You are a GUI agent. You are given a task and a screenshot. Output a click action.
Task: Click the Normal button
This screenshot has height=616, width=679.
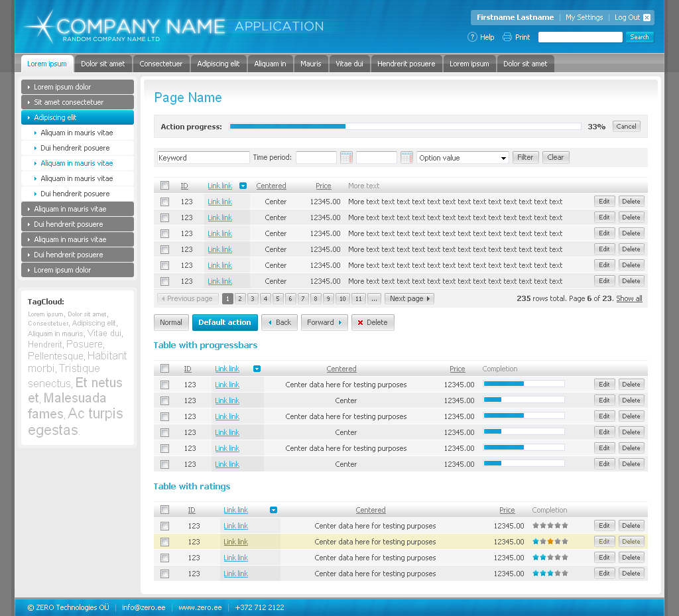(171, 322)
